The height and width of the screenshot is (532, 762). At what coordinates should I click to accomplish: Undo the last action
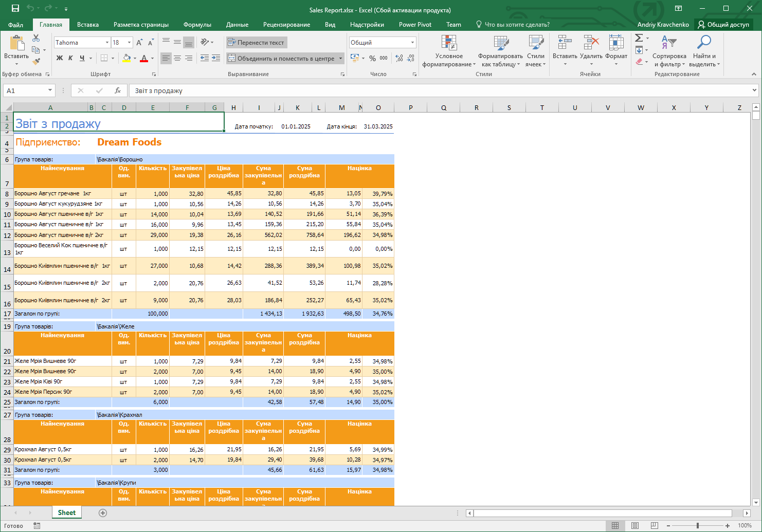[x=30, y=8]
